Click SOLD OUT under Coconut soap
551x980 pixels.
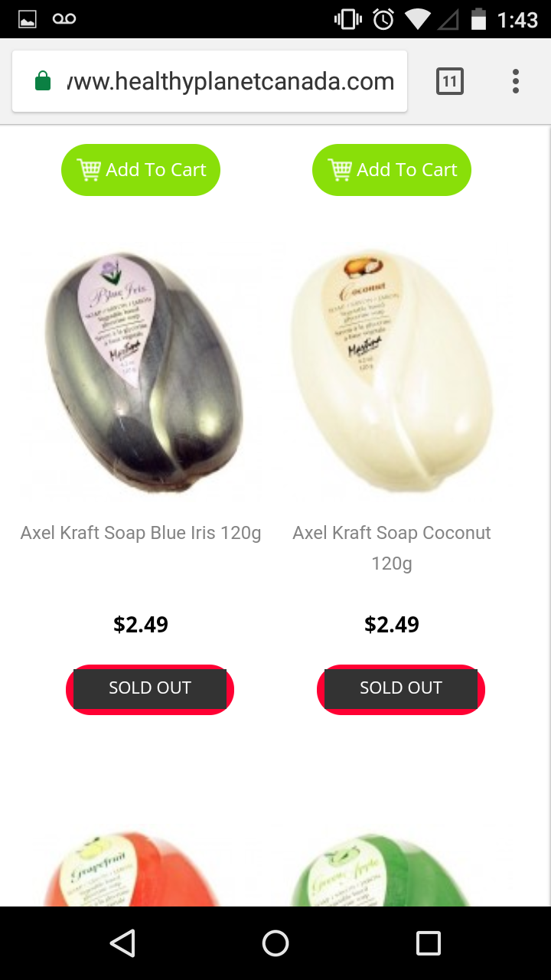pos(401,689)
